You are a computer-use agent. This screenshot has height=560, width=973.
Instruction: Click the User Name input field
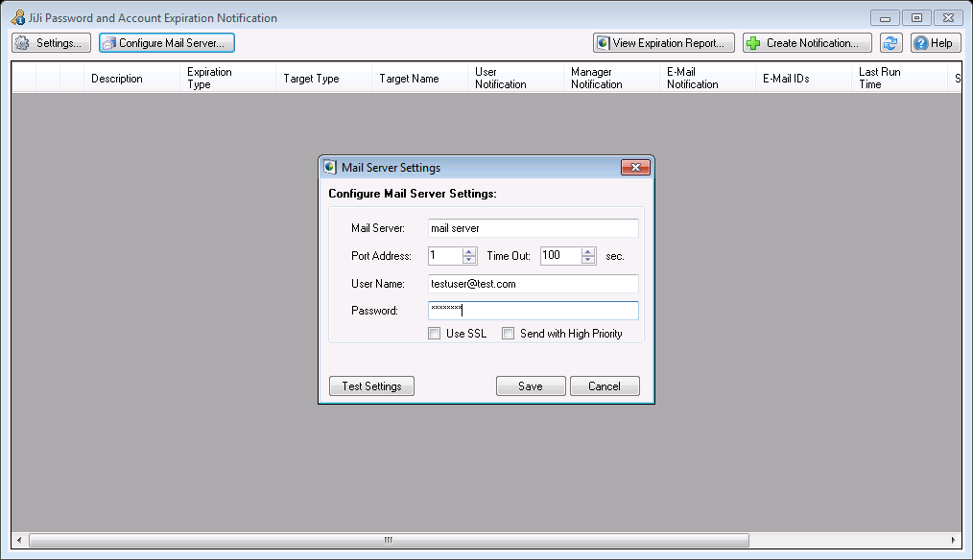(534, 284)
